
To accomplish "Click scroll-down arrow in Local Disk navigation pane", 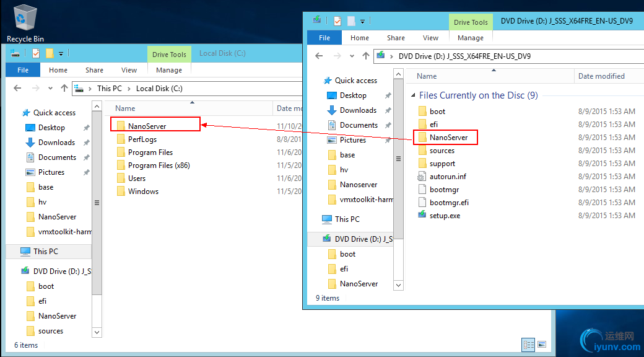I will (97, 332).
